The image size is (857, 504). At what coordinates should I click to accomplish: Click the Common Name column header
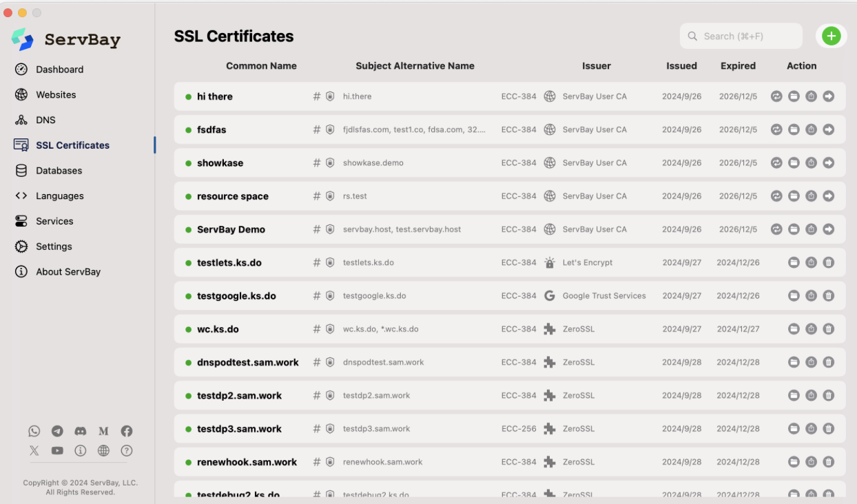coord(261,66)
